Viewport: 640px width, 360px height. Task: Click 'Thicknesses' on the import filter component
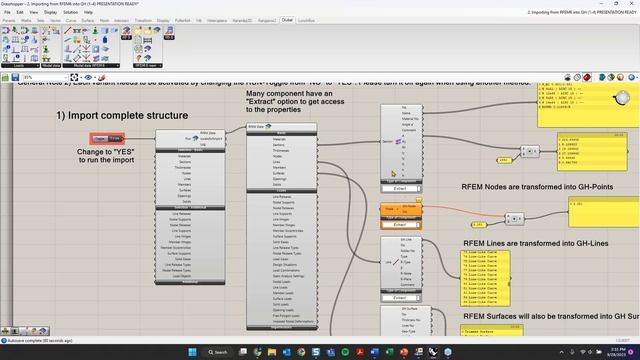(x=183, y=168)
